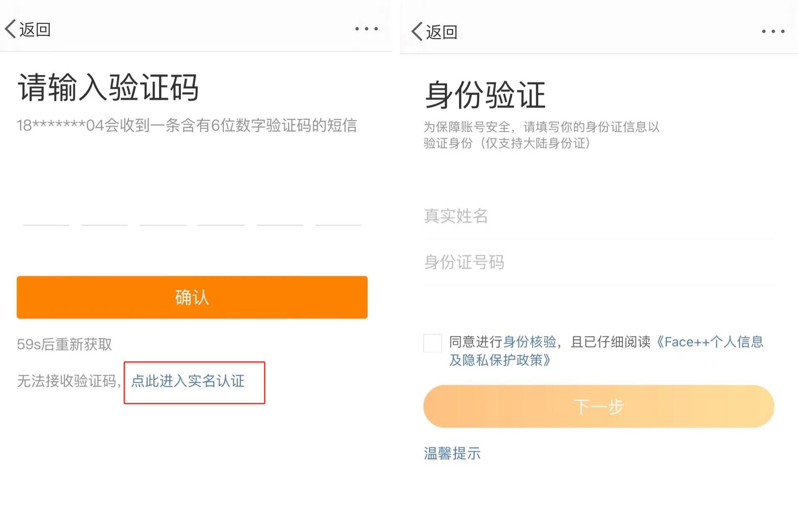The width and height of the screenshot is (798, 532).
Task: Tap the 返回 back arrow on 身份验证 screen
Action: click(x=434, y=32)
